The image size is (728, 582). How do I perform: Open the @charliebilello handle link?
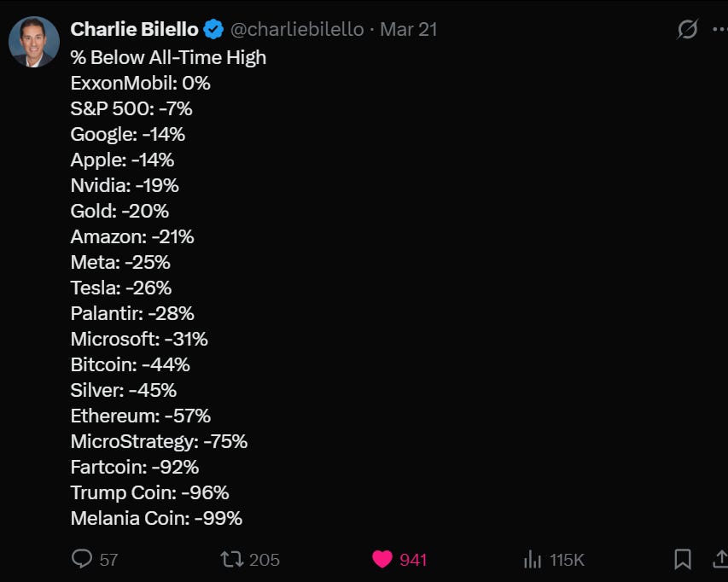click(297, 29)
